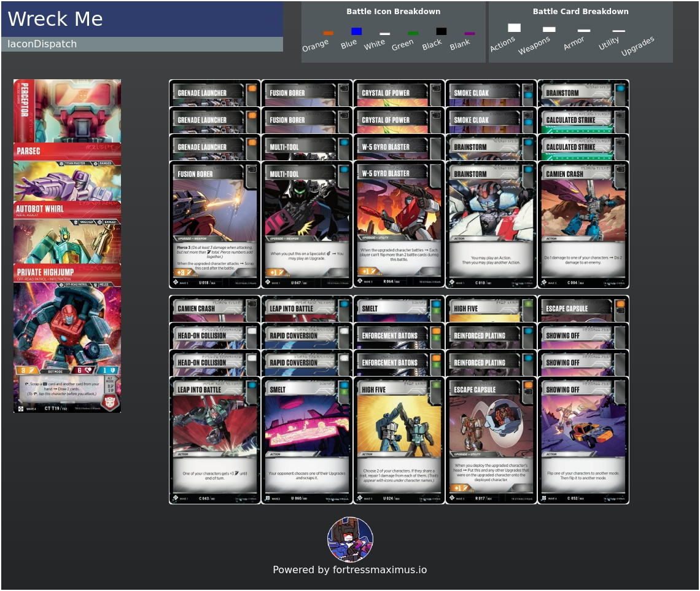Image resolution: width=700 pixels, height=591 pixels.
Task: Open the full Escape Capsule card with artwork
Action: click(491, 440)
